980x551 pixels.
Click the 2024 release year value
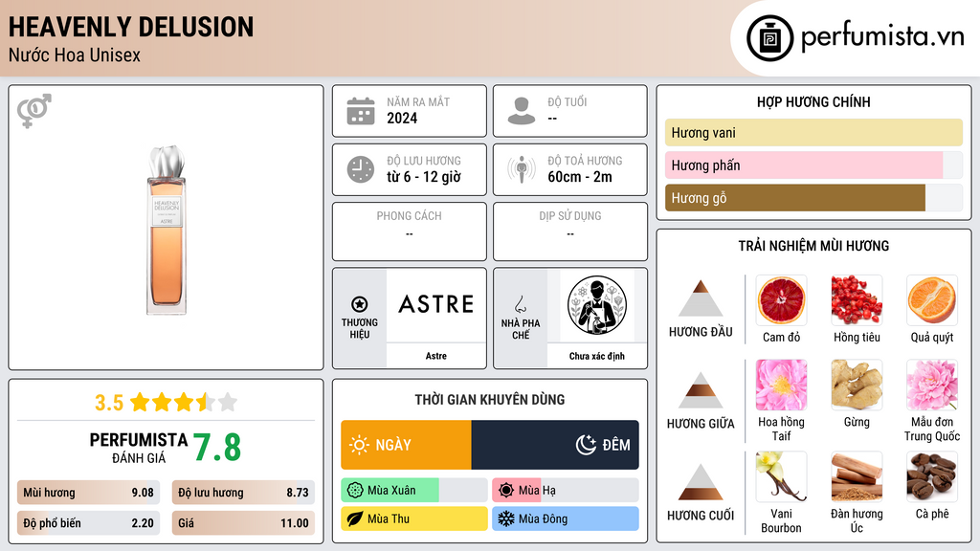402,118
